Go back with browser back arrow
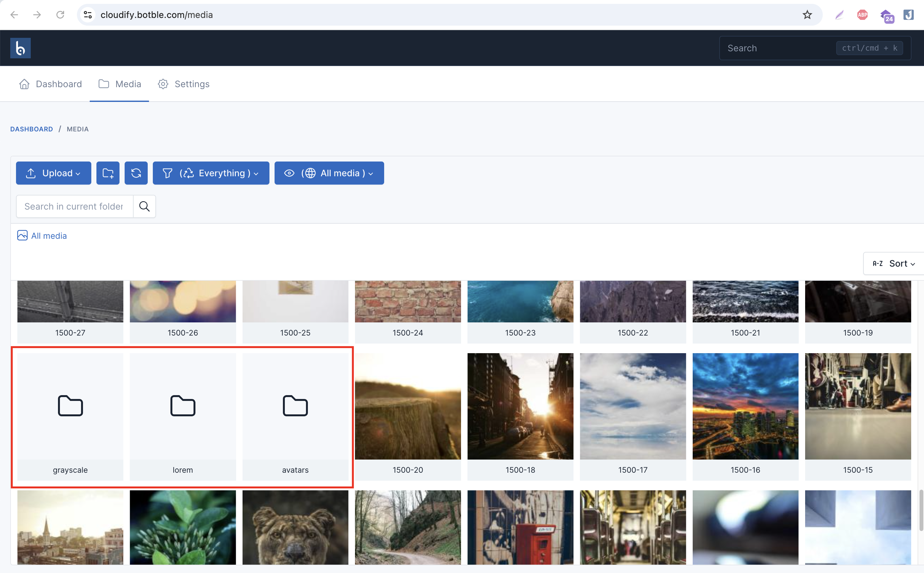The width and height of the screenshot is (924, 573). click(x=14, y=15)
